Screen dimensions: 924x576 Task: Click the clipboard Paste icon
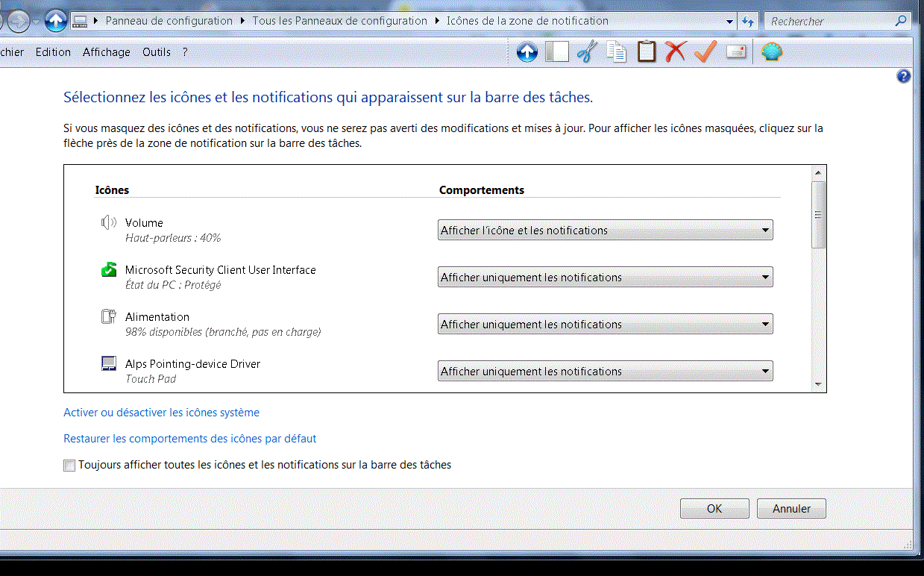pos(647,52)
